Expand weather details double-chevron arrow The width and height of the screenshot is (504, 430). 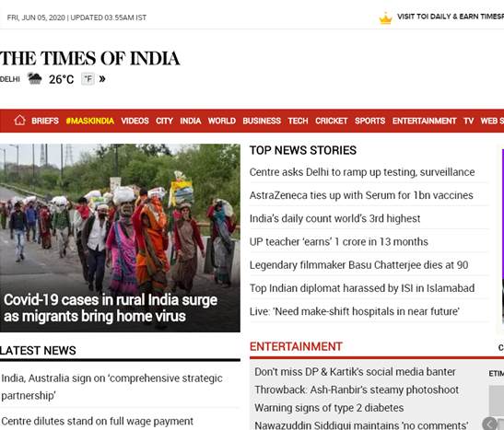point(102,78)
